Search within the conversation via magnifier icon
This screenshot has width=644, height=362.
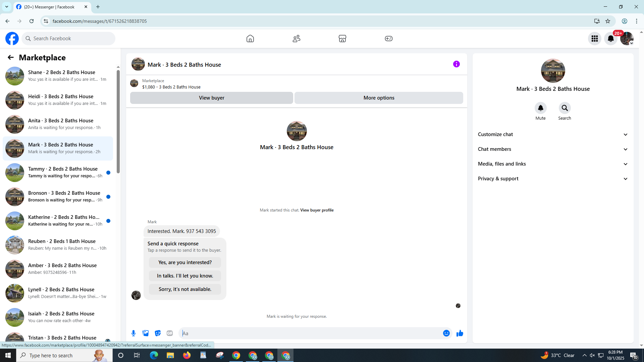[565, 108]
